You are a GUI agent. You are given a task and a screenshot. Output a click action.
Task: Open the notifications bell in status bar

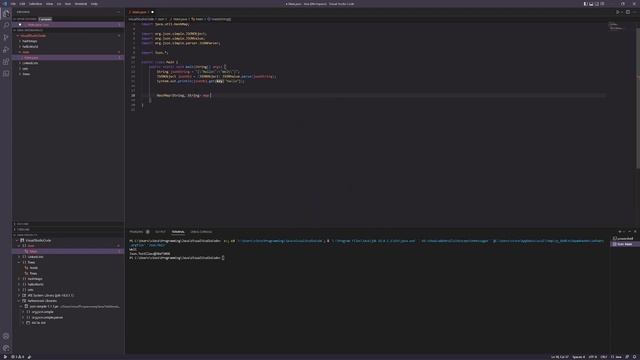coord(635,357)
